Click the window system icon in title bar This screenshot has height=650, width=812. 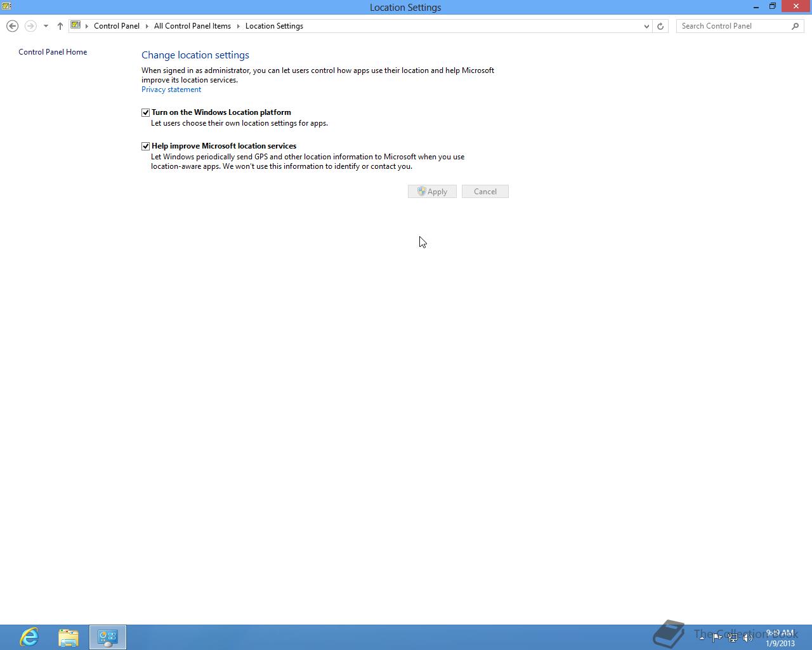coord(6,6)
